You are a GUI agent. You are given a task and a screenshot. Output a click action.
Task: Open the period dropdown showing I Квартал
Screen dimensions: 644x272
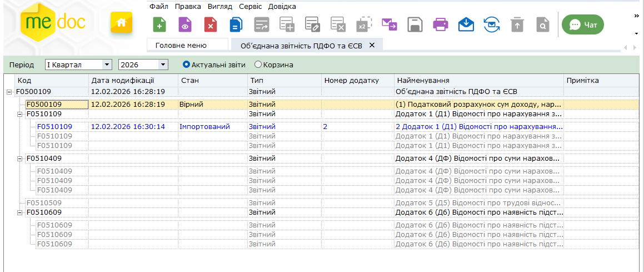click(107, 65)
